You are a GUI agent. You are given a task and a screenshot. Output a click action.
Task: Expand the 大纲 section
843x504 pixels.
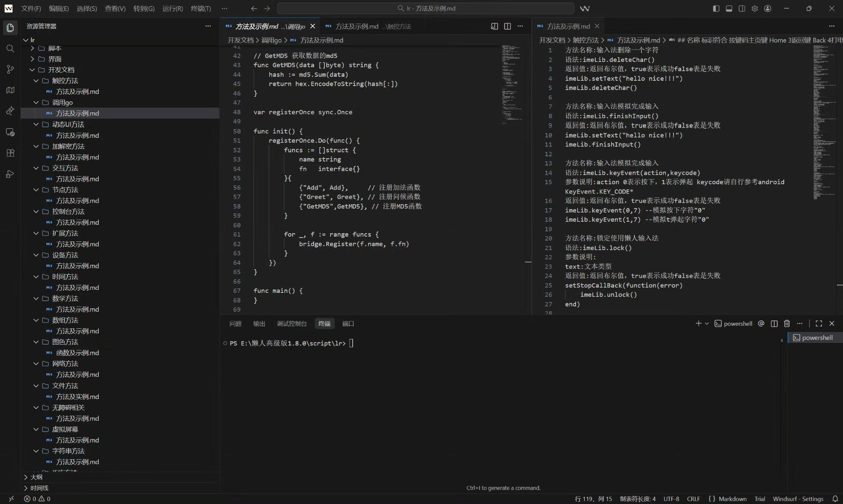tap(36, 477)
